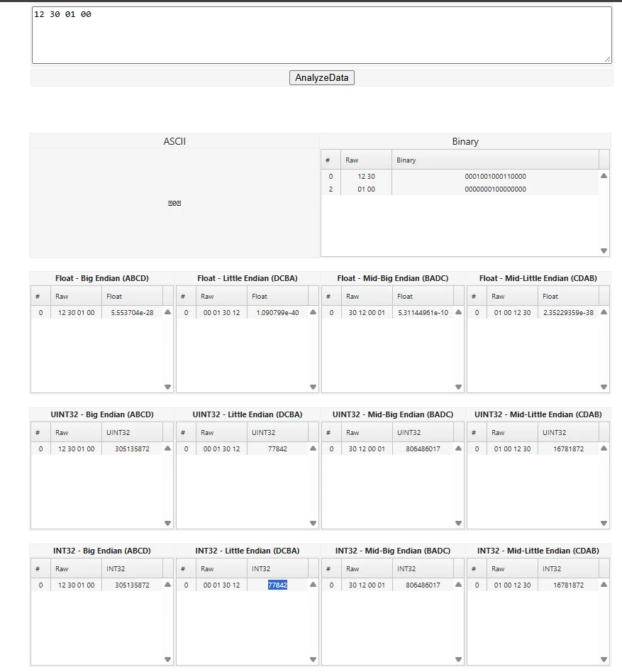Click the AnalyzeData button

pyautogui.click(x=322, y=77)
